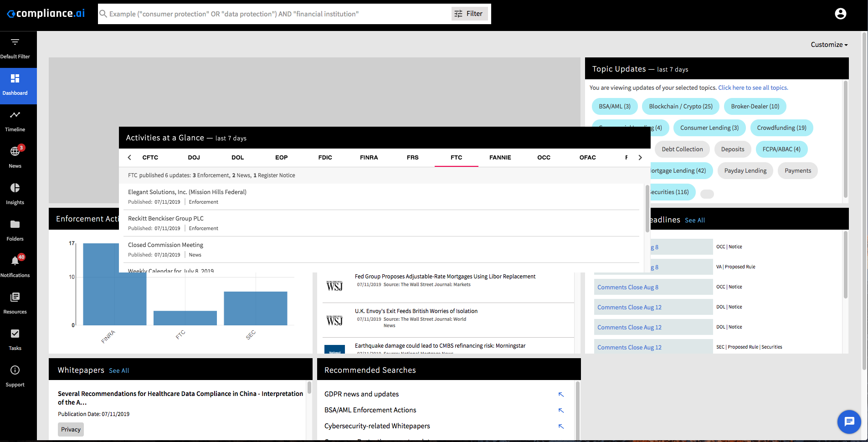Screen dimensions: 868x442
Task: Expand the Customize dropdown
Action: 829,45
